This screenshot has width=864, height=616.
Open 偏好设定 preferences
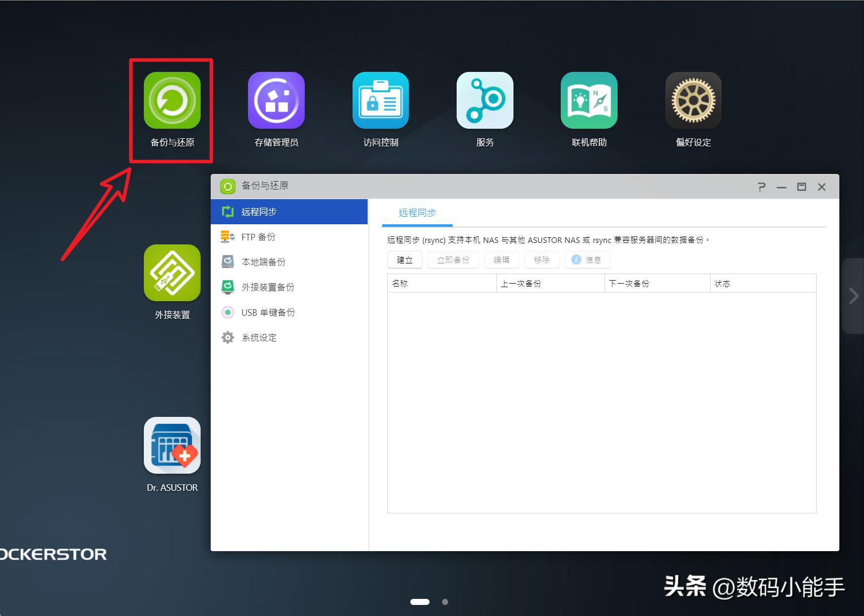[693, 100]
